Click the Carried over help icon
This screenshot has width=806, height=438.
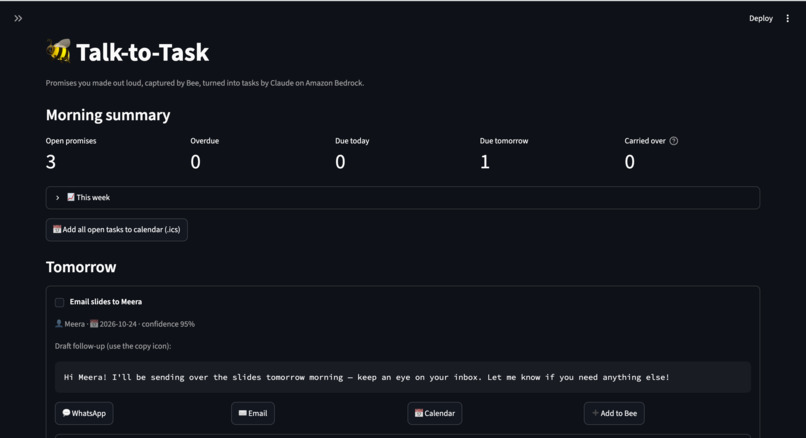point(673,141)
